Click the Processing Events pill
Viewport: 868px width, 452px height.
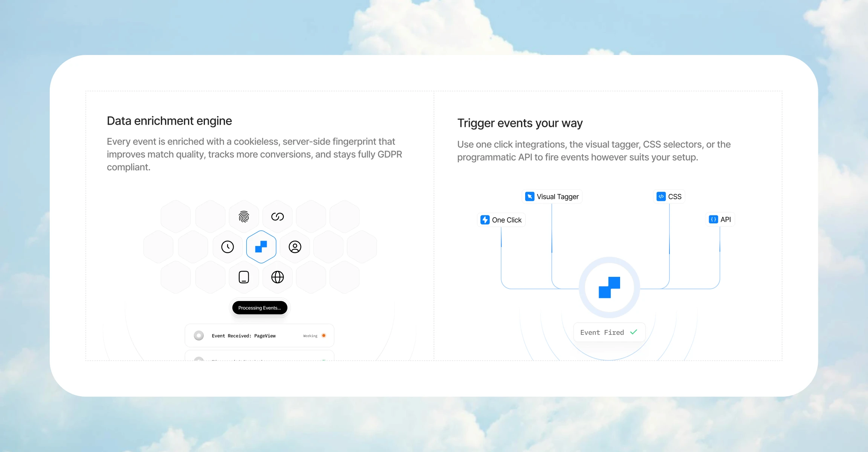pos(259,307)
